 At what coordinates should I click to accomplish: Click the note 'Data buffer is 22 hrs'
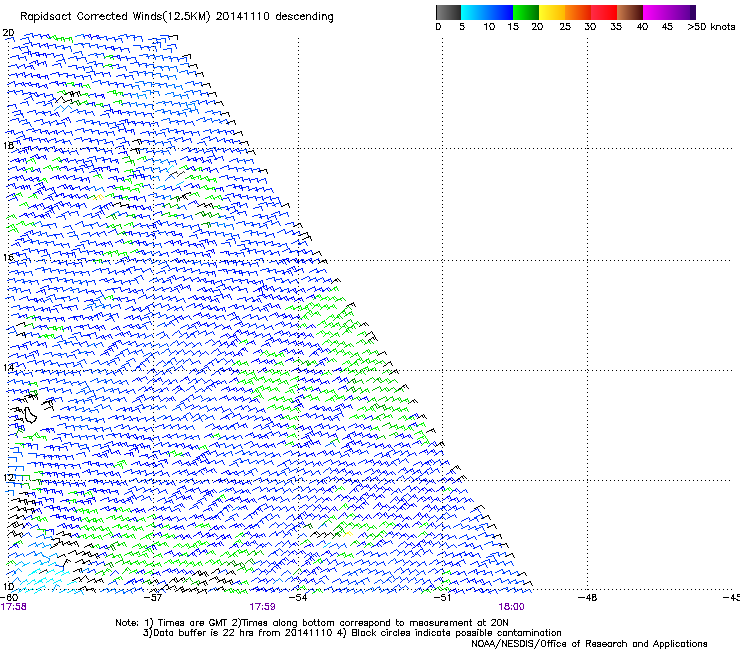202,633
